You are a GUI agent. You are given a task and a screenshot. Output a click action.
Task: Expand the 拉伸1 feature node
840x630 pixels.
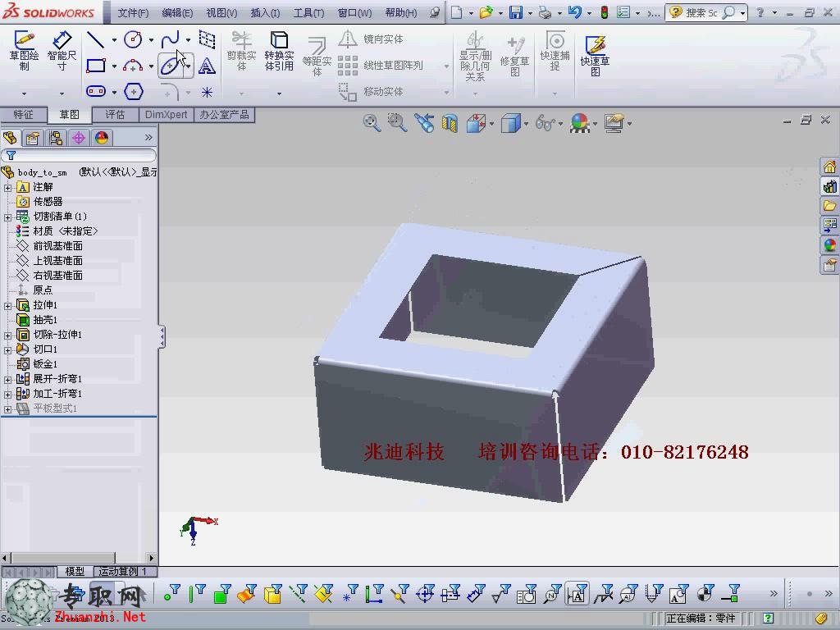point(7,306)
